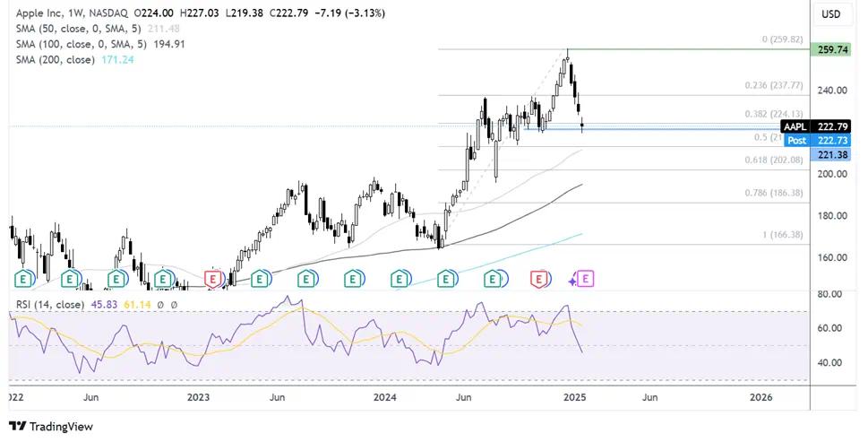This screenshot has width=868, height=442.
Task: Click the RSI value 45.83
Action: (x=104, y=305)
